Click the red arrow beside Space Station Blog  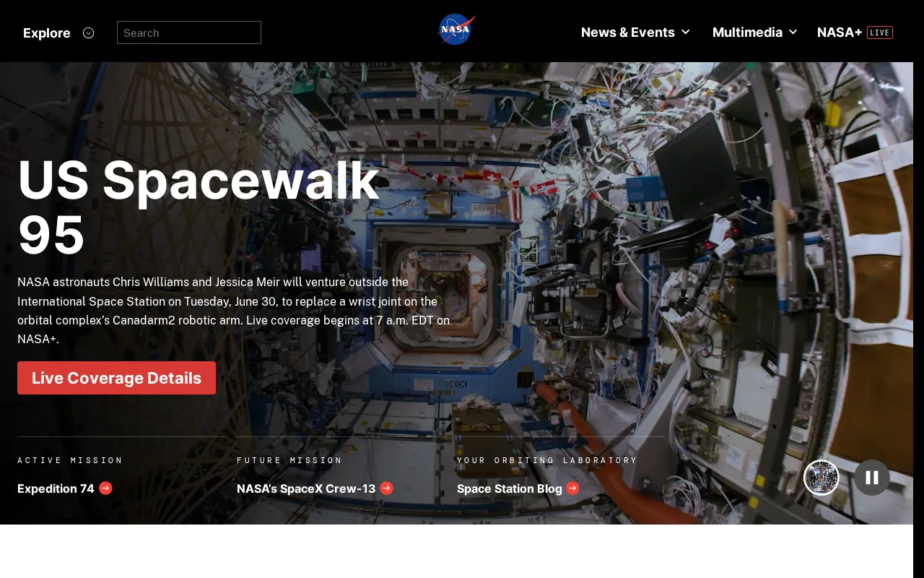tap(572, 488)
